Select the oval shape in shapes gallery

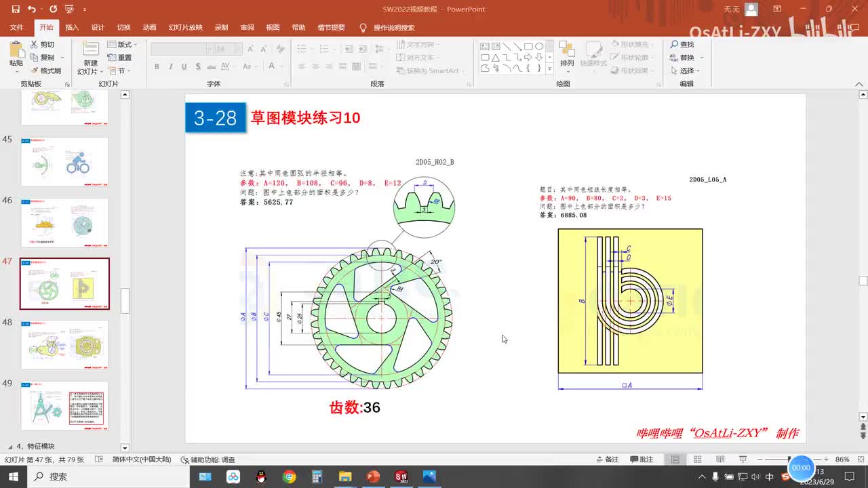pyautogui.click(x=539, y=46)
